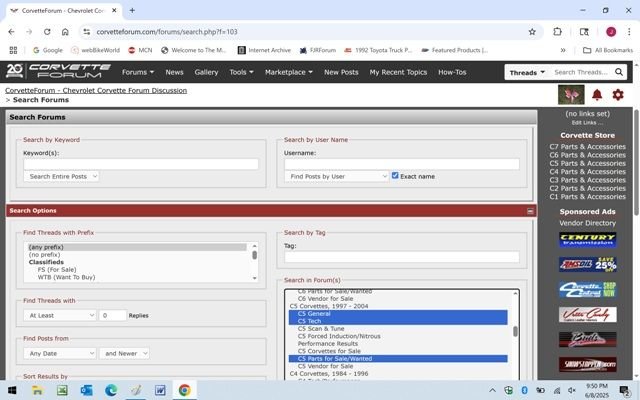
Task: Click the user avatar thumbnail
Action: pos(571,95)
